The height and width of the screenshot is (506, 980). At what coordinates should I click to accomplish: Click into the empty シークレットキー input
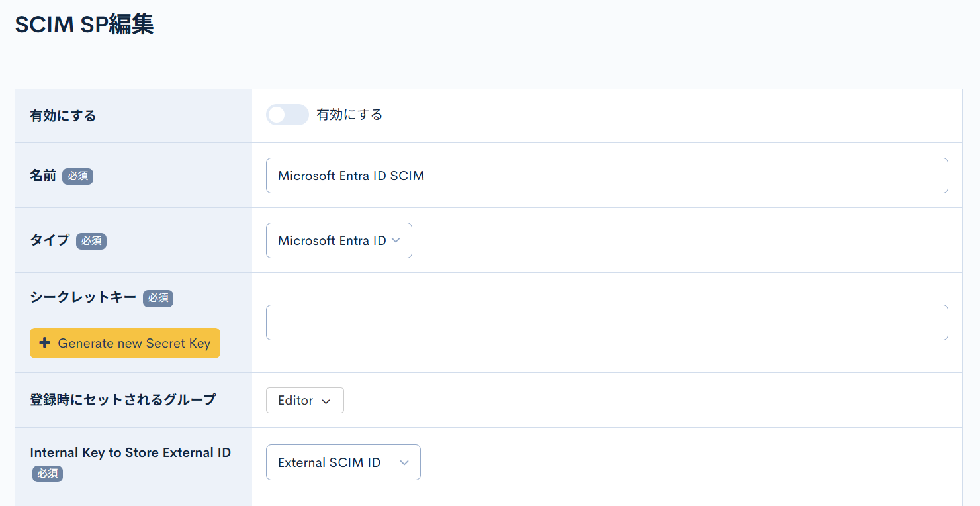[606, 323]
